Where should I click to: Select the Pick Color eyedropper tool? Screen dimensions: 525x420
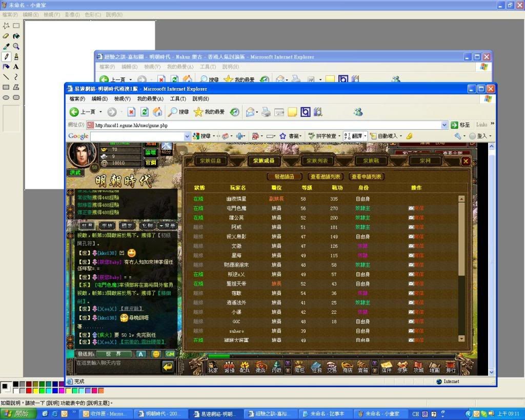pos(6,47)
